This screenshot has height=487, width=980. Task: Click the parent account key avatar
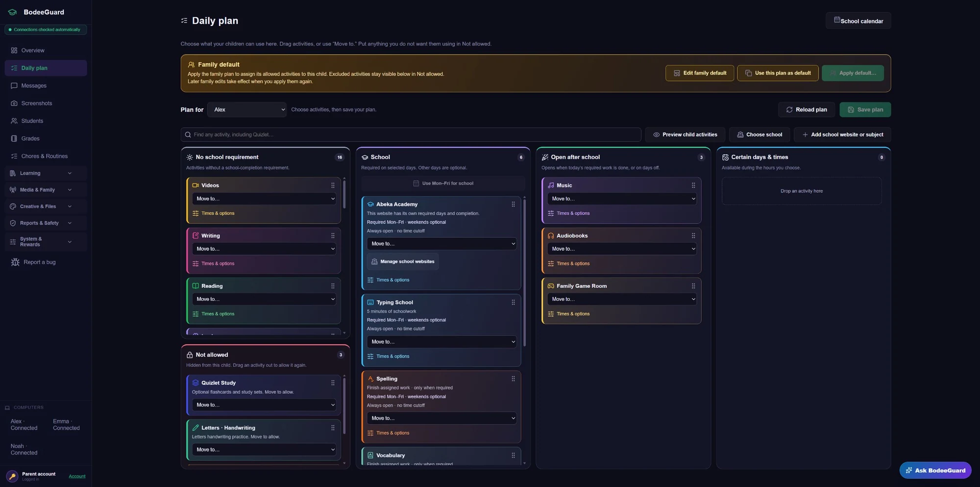click(12, 476)
